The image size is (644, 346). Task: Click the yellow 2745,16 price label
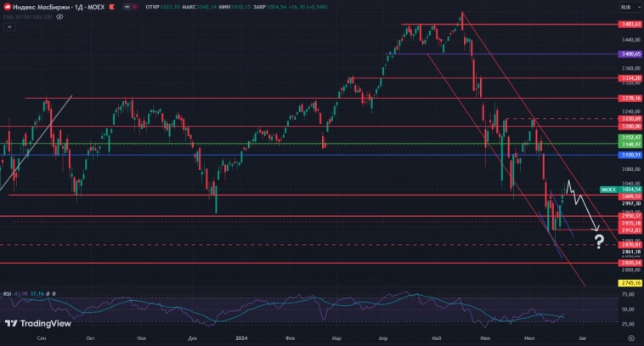(630, 282)
